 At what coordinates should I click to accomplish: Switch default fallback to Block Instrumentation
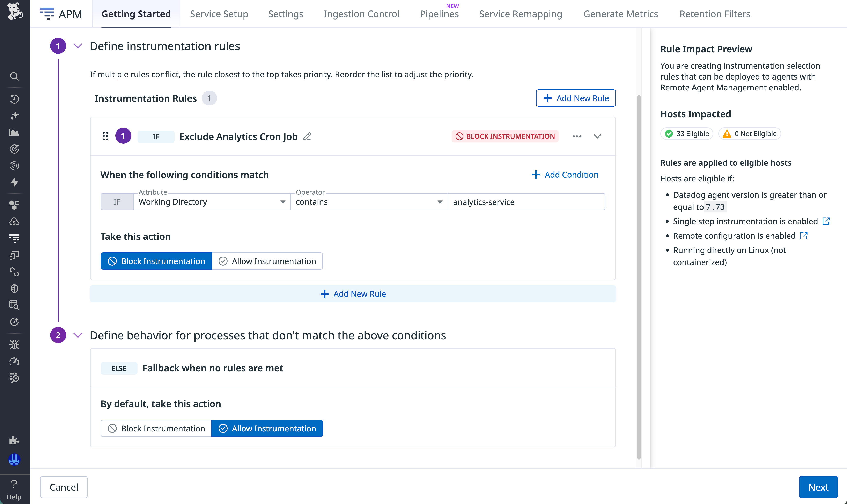point(156,428)
